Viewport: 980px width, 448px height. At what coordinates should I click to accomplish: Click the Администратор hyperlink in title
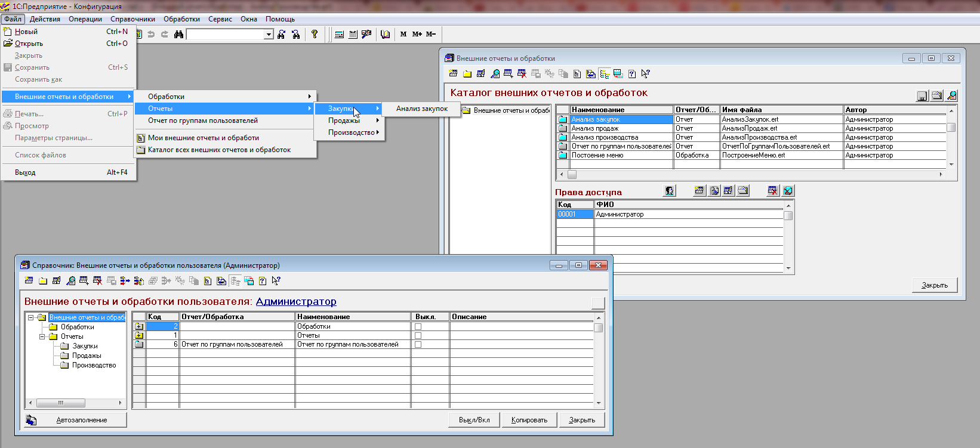pyautogui.click(x=296, y=302)
